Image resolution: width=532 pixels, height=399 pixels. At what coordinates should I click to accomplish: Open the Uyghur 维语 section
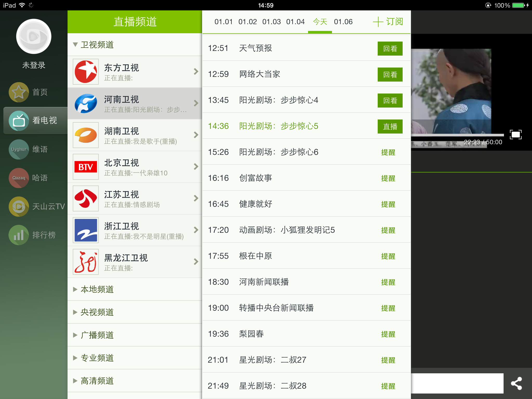tap(19, 149)
